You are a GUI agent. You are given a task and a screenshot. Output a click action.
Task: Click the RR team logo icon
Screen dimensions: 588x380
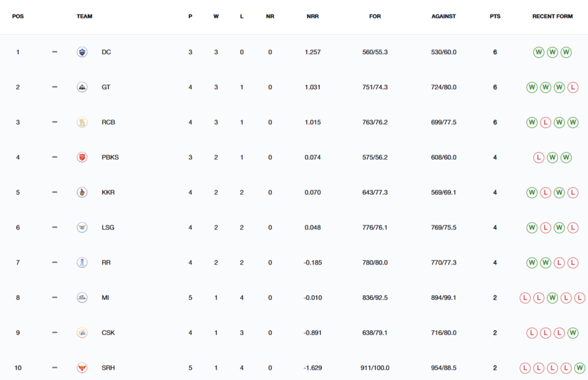82,263
